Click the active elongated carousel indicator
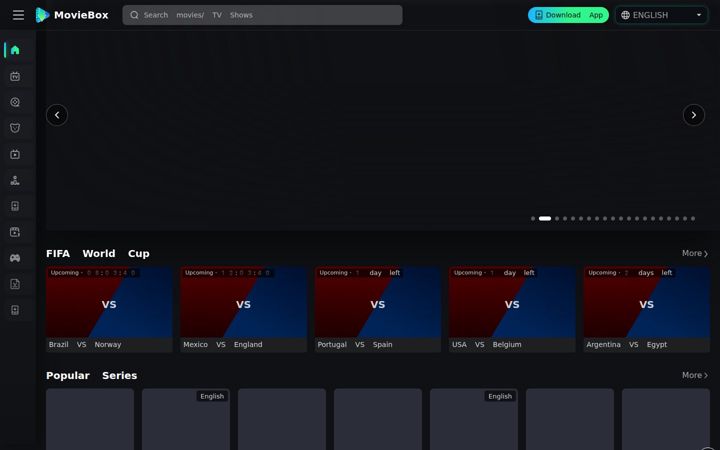Image resolution: width=720 pixels, height=450 pixels. pyautogui.click(x=545, y=219)
